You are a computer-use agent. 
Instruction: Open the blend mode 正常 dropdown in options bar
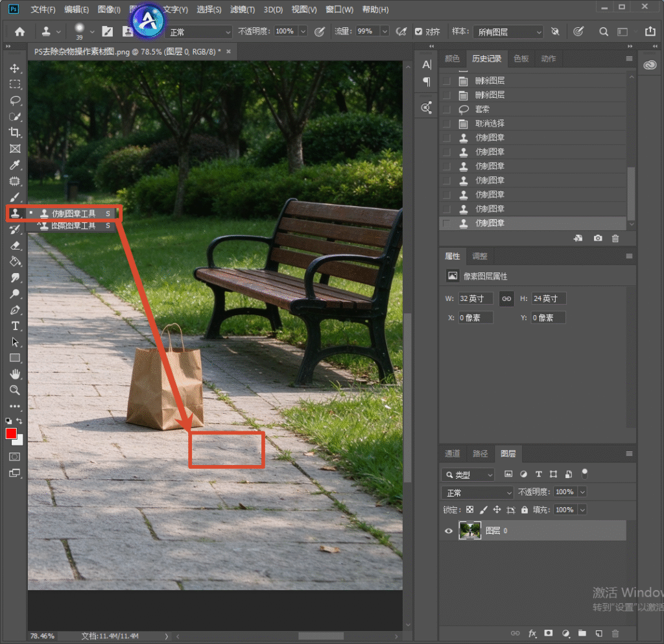200,32
